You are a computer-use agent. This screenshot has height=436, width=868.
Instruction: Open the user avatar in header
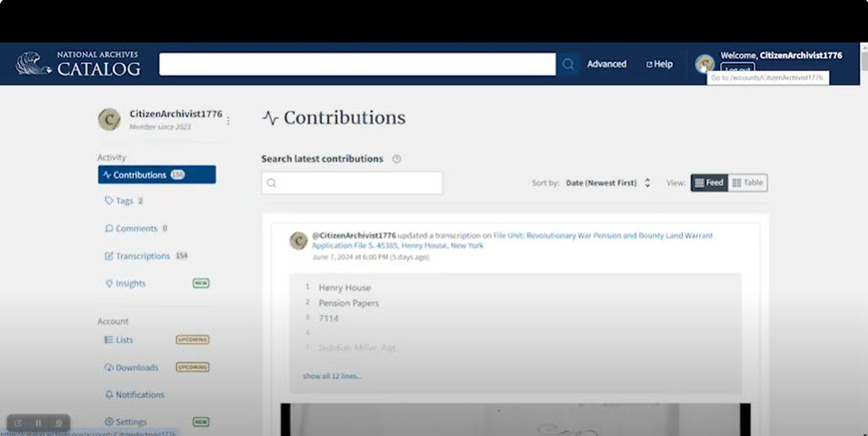pos(705,64)
